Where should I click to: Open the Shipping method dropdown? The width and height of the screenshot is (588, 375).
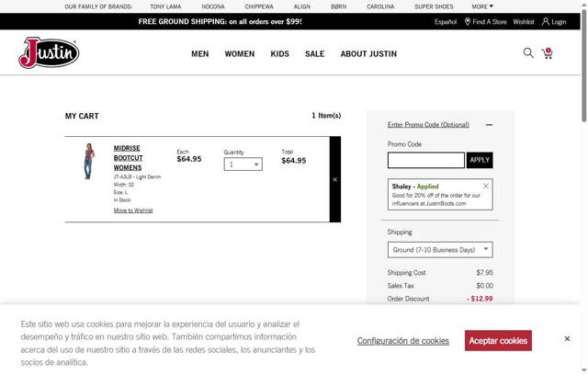click(440, 250)
